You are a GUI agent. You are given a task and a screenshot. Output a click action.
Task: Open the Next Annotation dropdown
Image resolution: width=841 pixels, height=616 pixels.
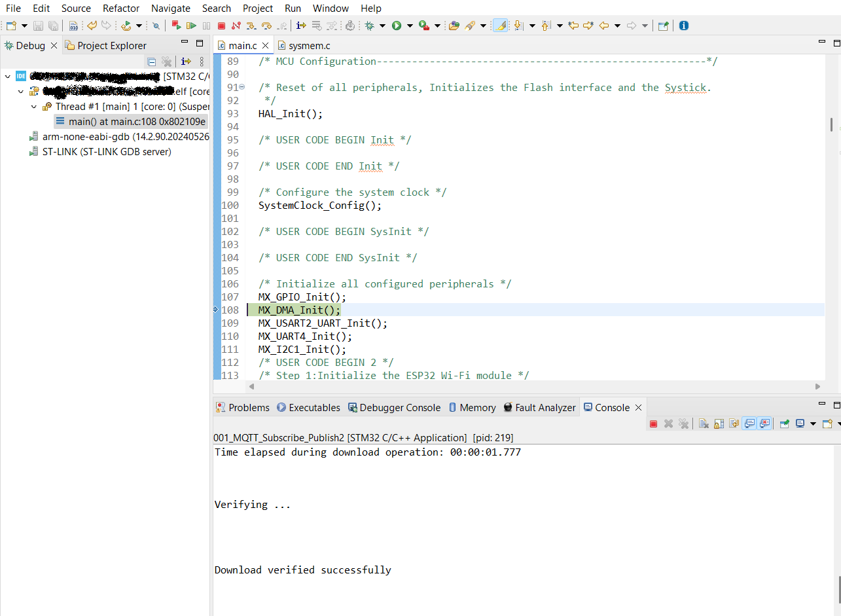click(532, 26)
